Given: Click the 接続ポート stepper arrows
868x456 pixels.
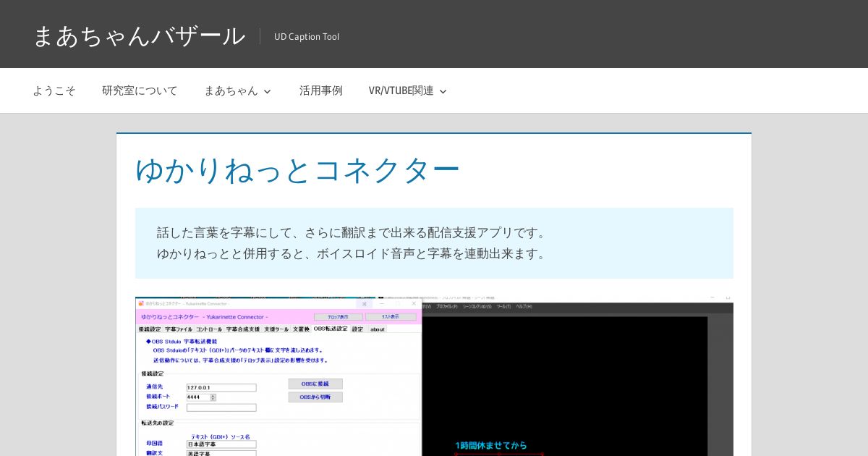Looking at the screenshot, I should [x=213, y=397].
